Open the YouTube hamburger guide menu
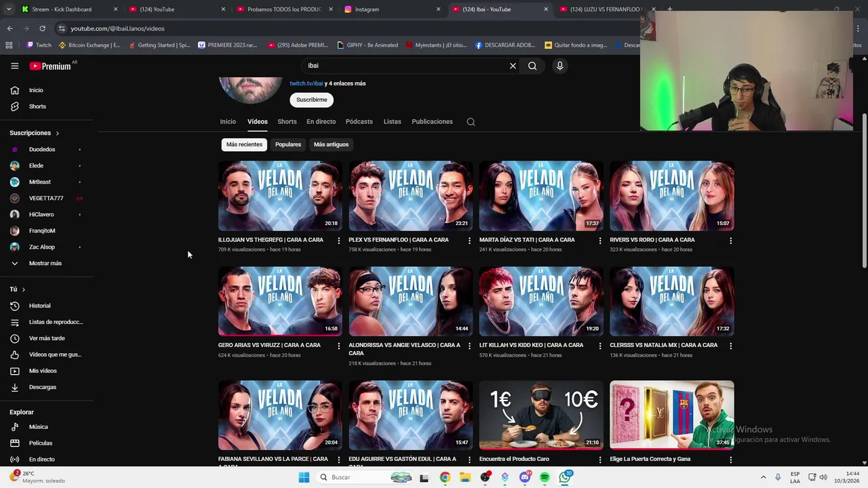 coord(14,66)
